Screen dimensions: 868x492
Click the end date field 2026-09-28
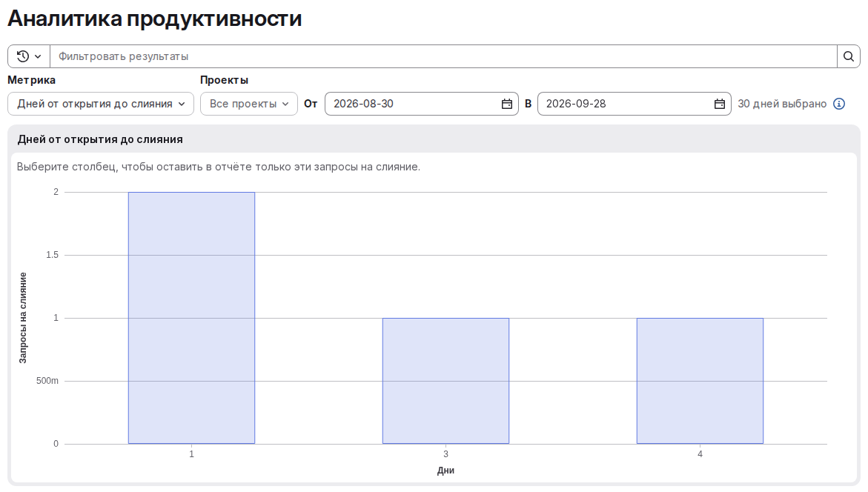pyautogui.click(x=635, y=104)
